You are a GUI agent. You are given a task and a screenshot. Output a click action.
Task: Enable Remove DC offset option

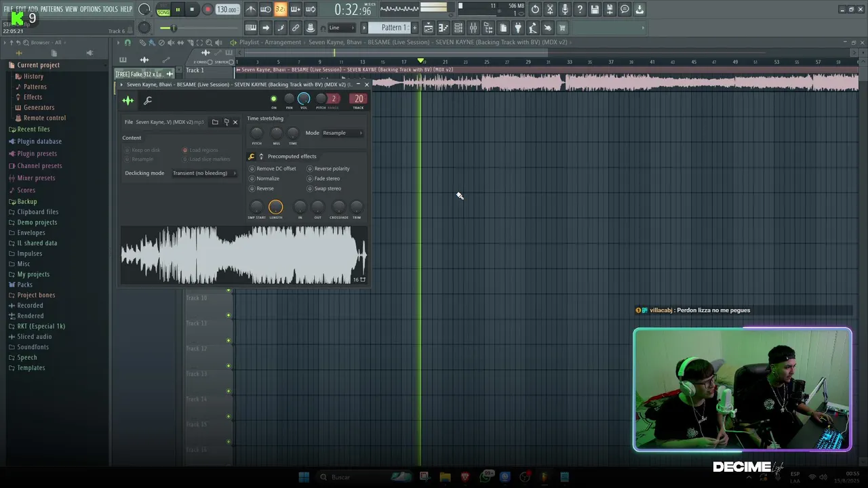273,169
